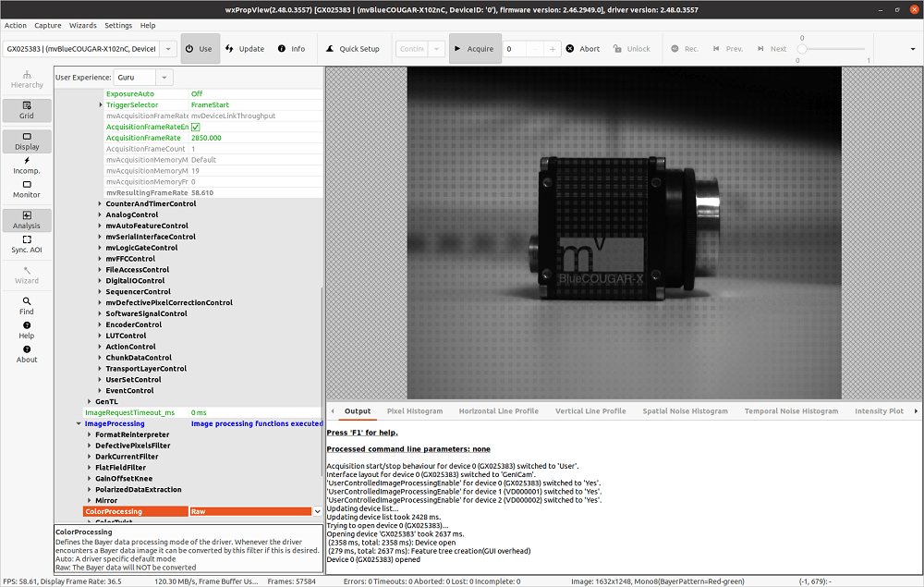Image resolution: width=924 pixels, height=587 pixels.
Task: Click the Unlock toolbar button
Action: [632, 49]
